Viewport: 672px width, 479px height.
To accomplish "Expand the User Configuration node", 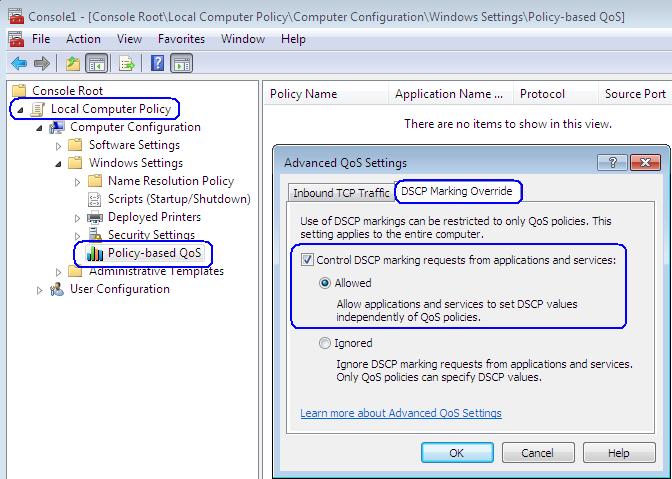I will [x=41, y=290].
